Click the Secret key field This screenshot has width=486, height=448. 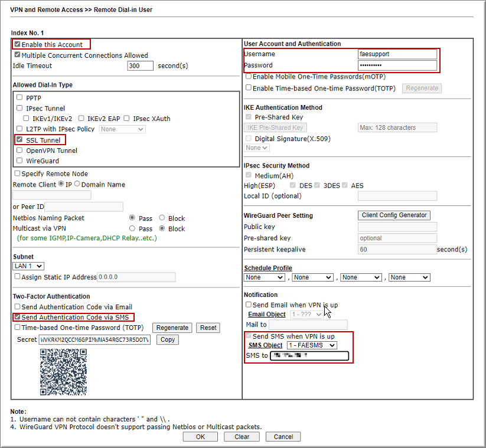pyautogui.click(x=95, y=340)
